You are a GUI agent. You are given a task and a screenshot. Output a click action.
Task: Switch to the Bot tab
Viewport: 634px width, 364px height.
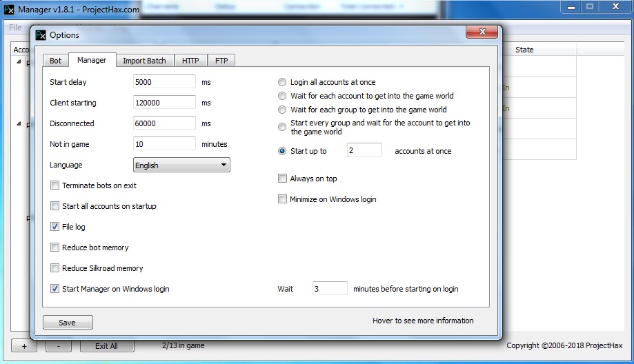[55, 61]
